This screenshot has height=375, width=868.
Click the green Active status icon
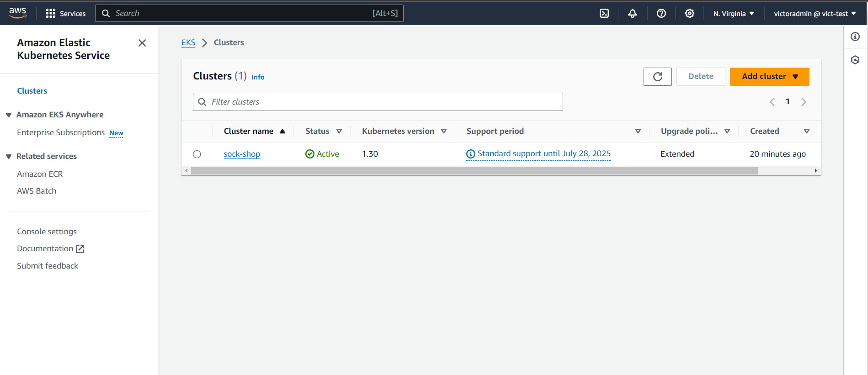point(309,154)
